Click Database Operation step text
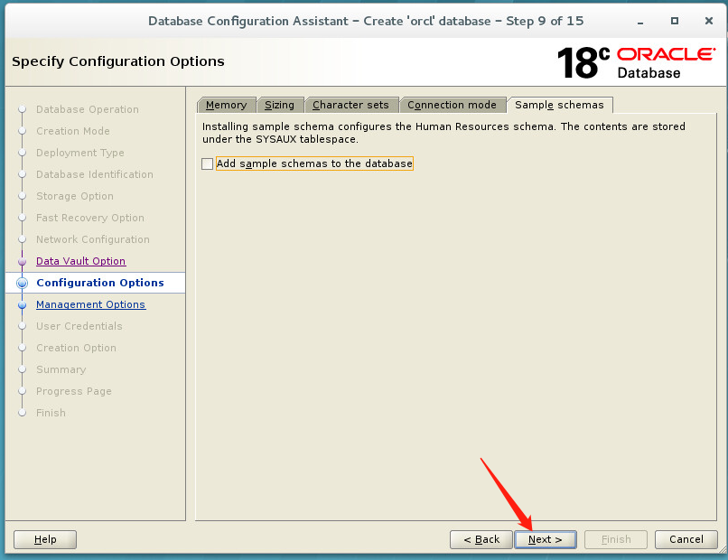The width and height of the screenshot is (728, 560). click(88, 109)
